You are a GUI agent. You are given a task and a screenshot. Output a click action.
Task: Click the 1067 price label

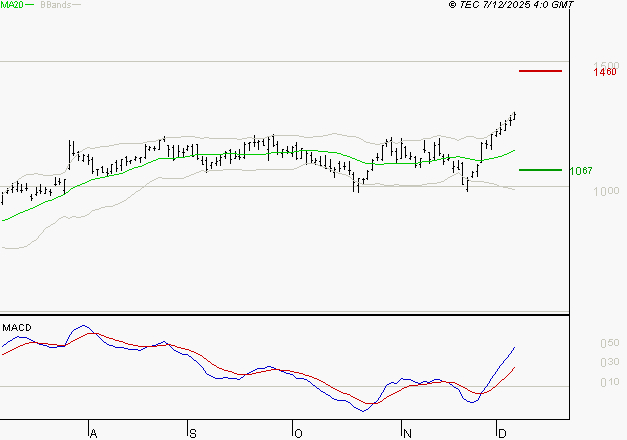[580, 171]
